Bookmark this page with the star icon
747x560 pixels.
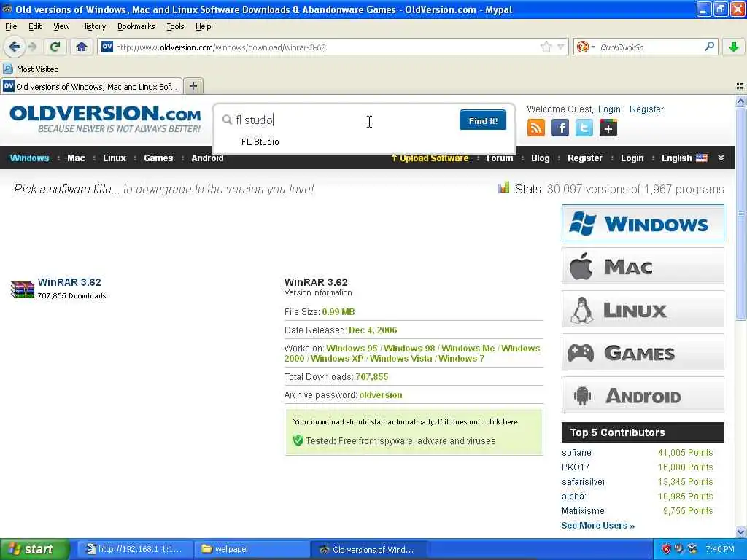click(546, 47)
